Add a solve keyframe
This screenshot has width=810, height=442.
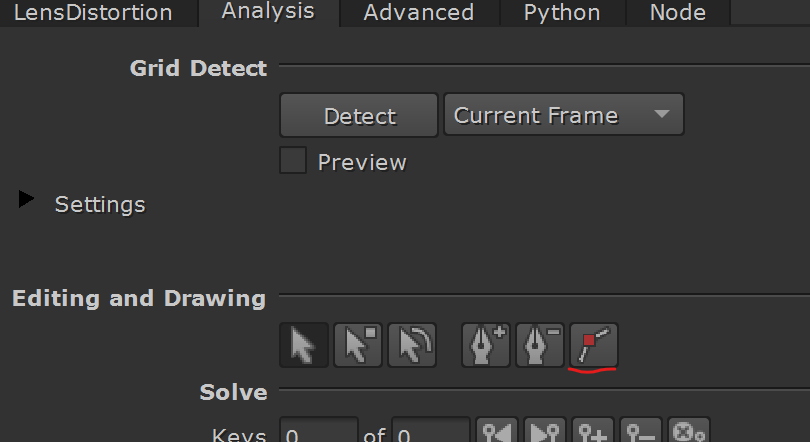point(593,431)
